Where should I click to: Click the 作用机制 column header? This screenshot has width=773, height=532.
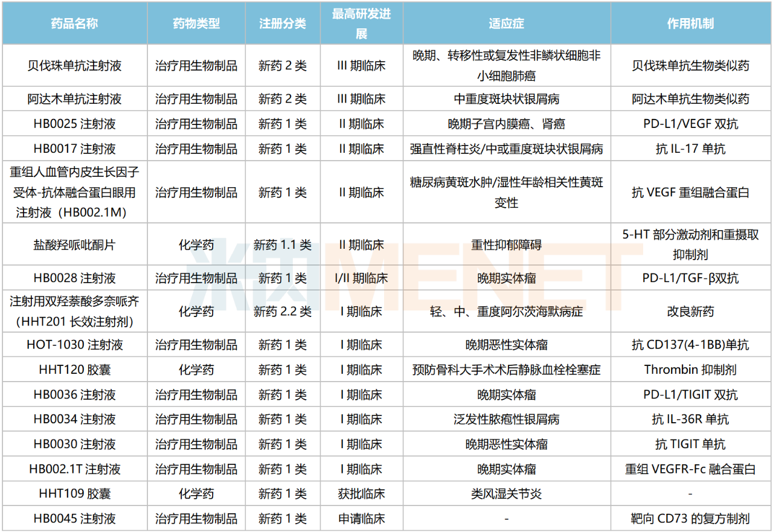(x=691, y=24)
